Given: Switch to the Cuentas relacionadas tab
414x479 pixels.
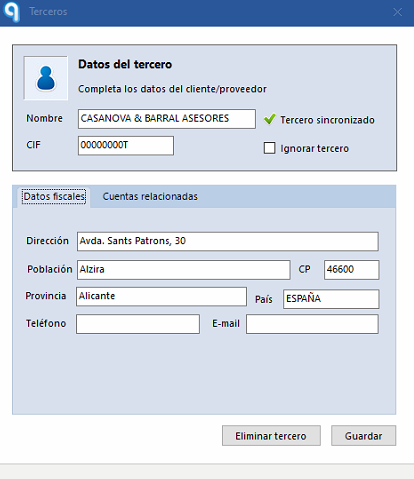Looking at the screenshot, I should 150,196.
